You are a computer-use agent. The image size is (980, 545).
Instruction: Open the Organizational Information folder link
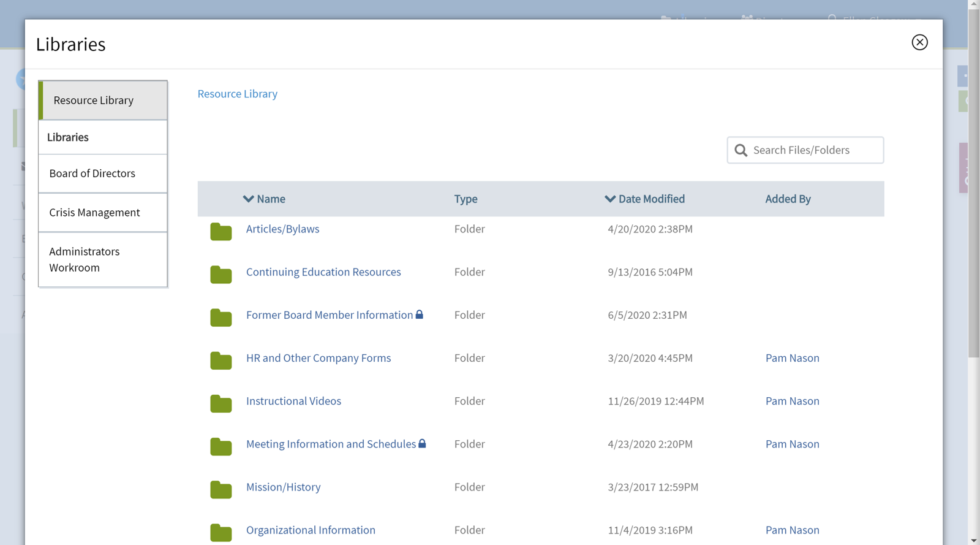(311, 530)
